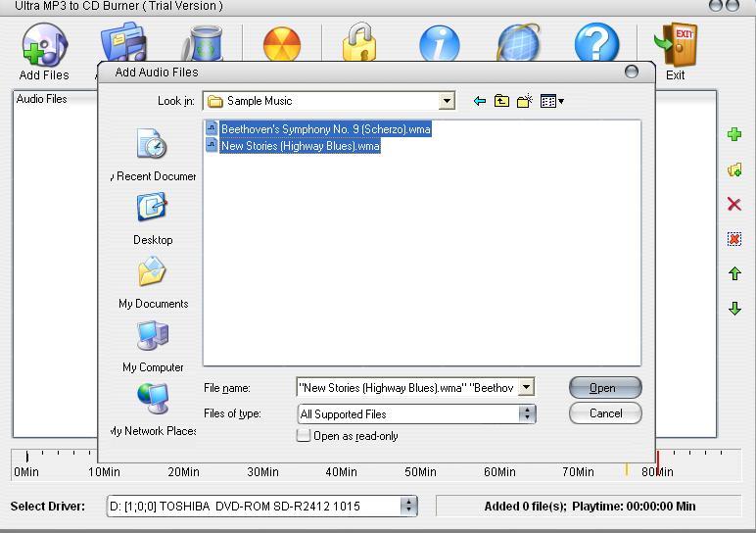Expand the Select Driver TOSHIBA dropdown

[408, 506]
